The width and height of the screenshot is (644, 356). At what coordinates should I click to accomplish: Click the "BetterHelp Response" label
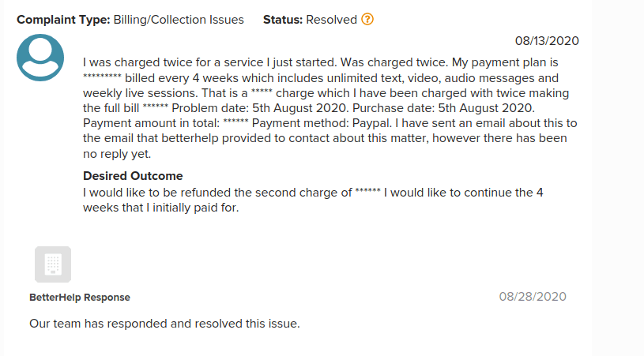tap(80, 298)
